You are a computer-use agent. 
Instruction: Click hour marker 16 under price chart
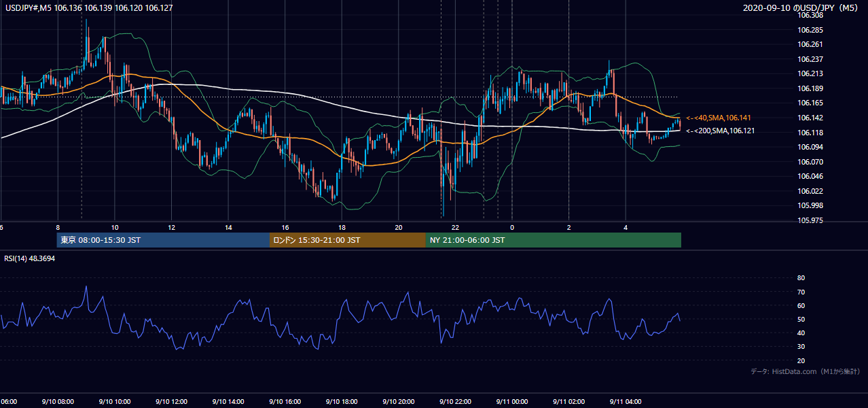(x=285, y=228)
